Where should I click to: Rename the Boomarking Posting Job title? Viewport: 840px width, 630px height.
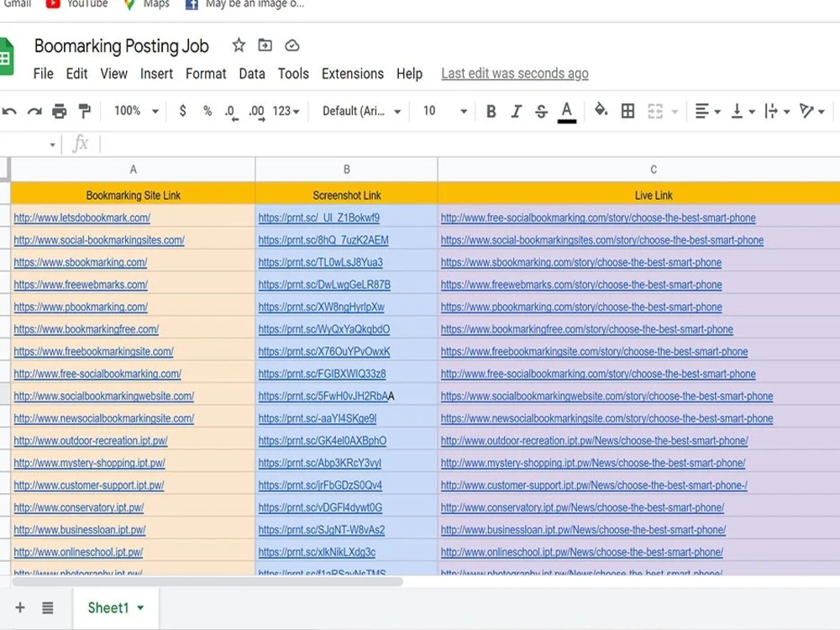[122, 46]
